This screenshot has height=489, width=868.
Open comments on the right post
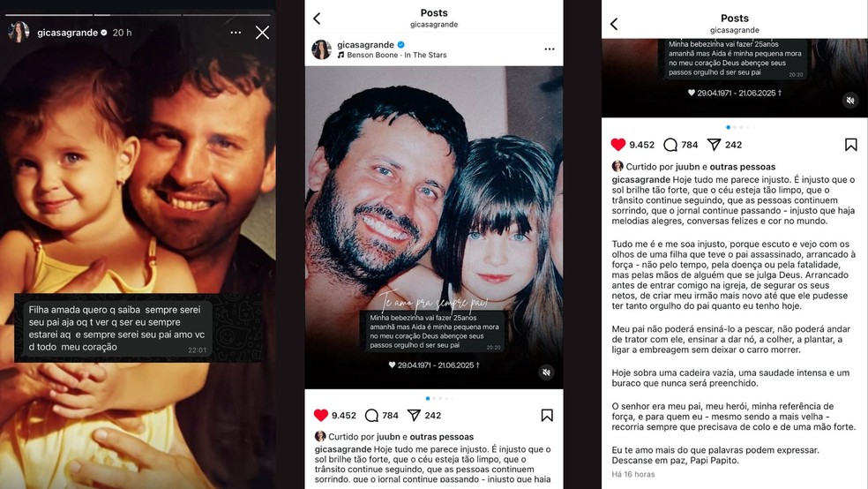tap(670, 145)
